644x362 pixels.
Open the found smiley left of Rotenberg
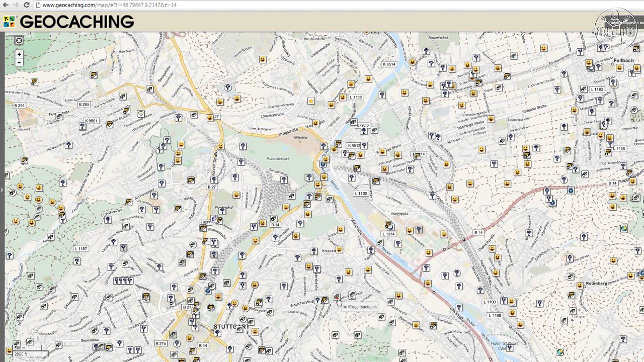tap(580, 285)
